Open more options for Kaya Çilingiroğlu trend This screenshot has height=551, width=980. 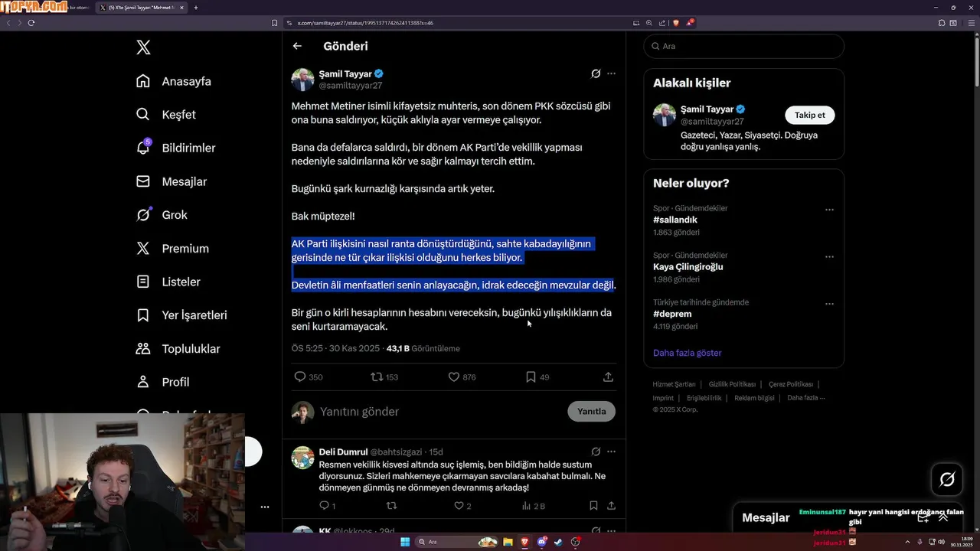pyautogui.click(x=829, y=256)
